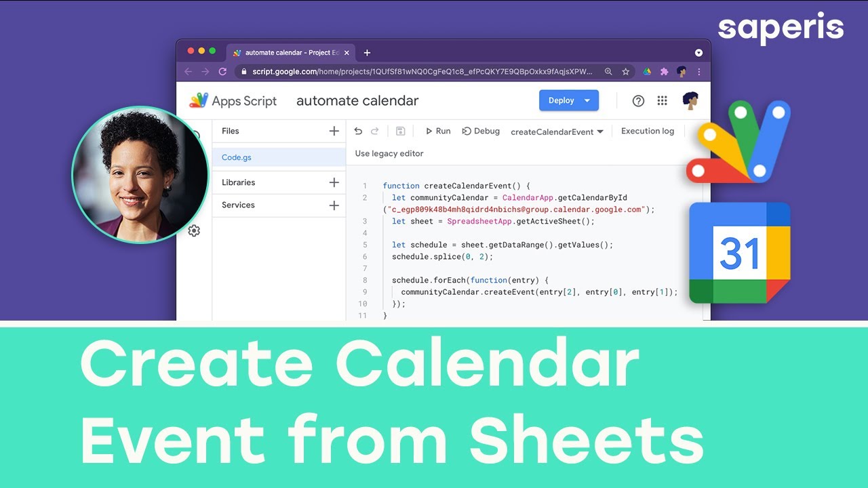Reload the page with refresh icon
868x488 pixels.
[x=222, y=71]
